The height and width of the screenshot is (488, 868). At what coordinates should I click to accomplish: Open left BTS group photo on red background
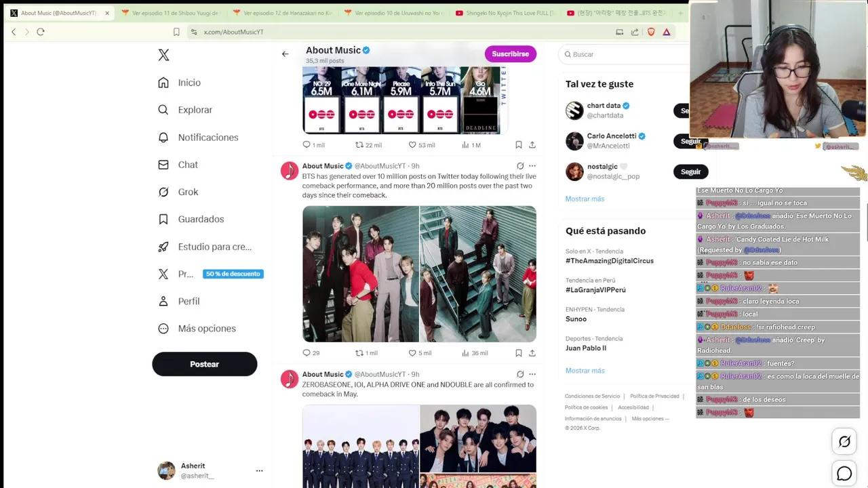361,274
